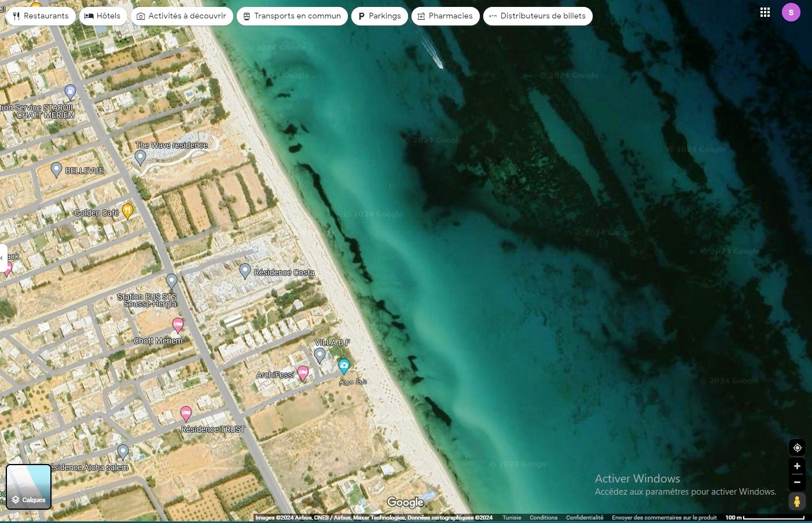The height and width of the screenshot is (523, 812).
Task: Show Transports en commun nearby
Action: (x=292, y=16)
